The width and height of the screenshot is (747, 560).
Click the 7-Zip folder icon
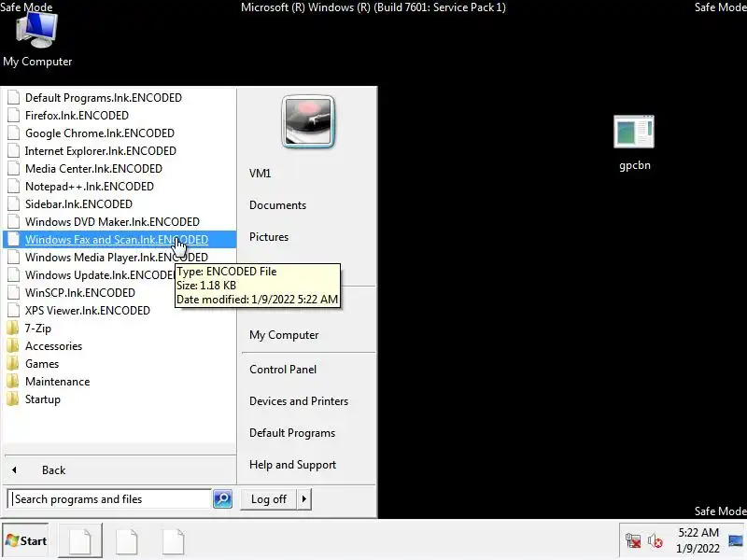[x=13, y=329]
